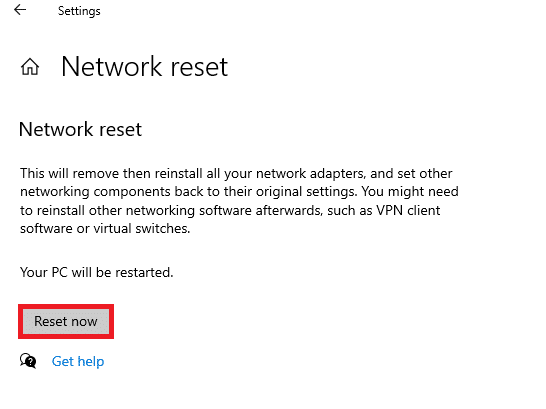Click the Network reset section subheading
The height and width of the screenshot is (409, 546).
coord(80,129)
